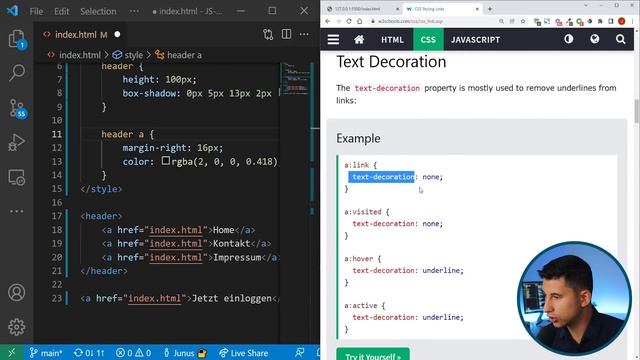The image size is (640, 360).
Task: Close index.html tab via unsaved dot
Action: (x=118, y=35)
